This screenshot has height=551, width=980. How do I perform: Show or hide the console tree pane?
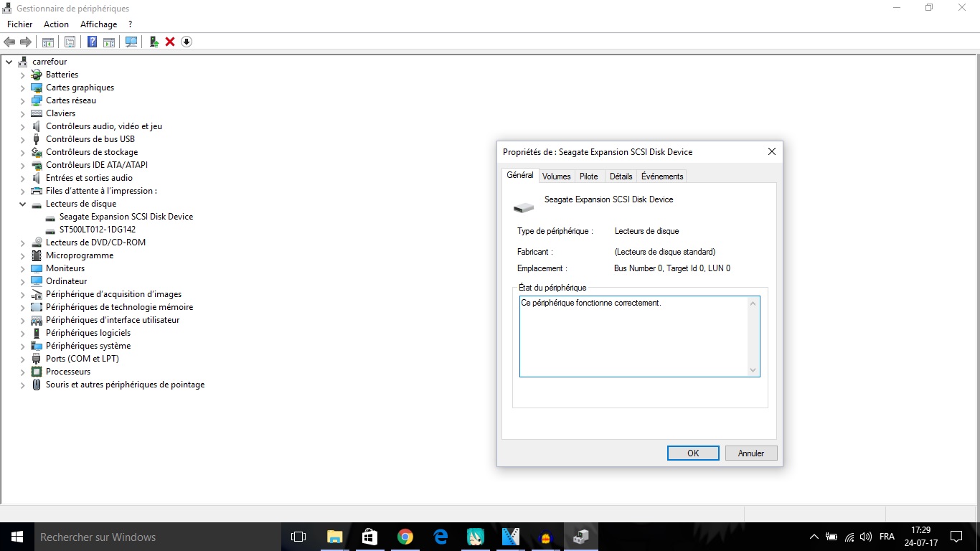pos(48,42)
